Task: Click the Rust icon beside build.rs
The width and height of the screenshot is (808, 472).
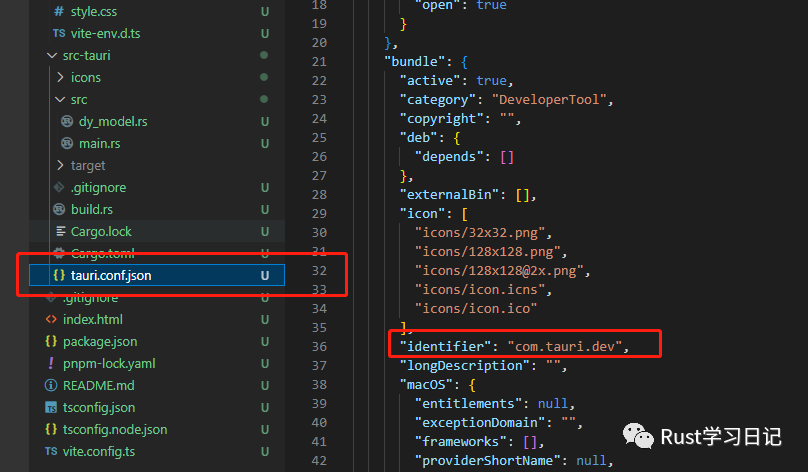Action: point(59,209)
